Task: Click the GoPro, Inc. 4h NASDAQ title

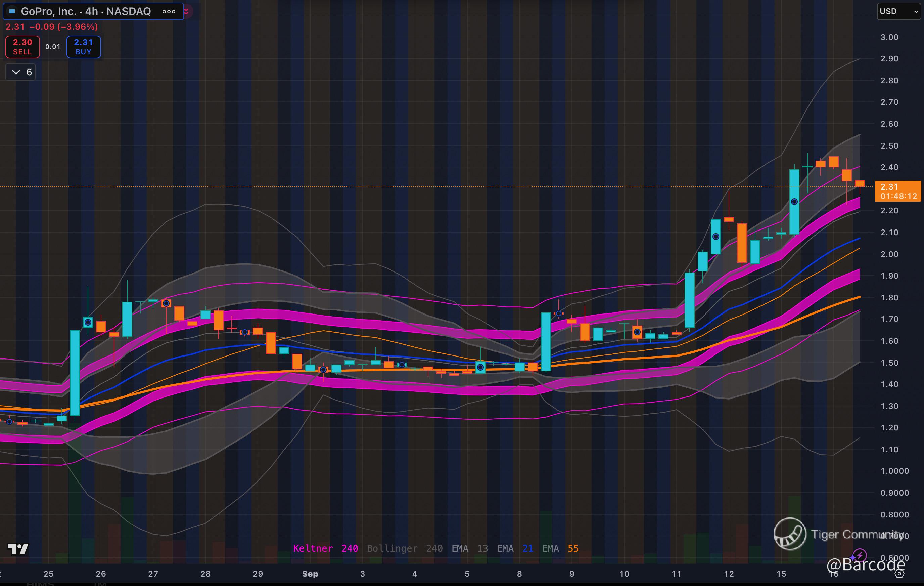Action: click(86, 11)
